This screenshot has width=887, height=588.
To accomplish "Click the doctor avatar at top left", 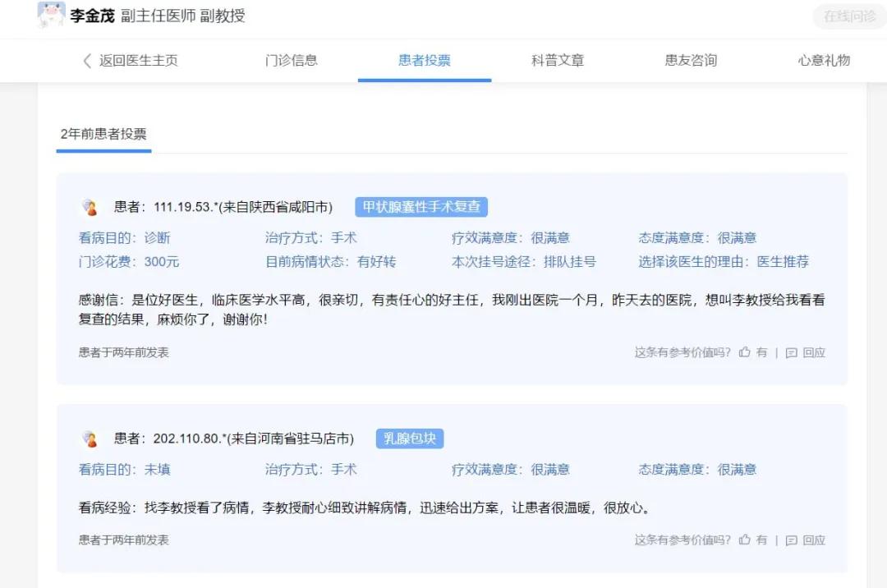I will [51, 16].
